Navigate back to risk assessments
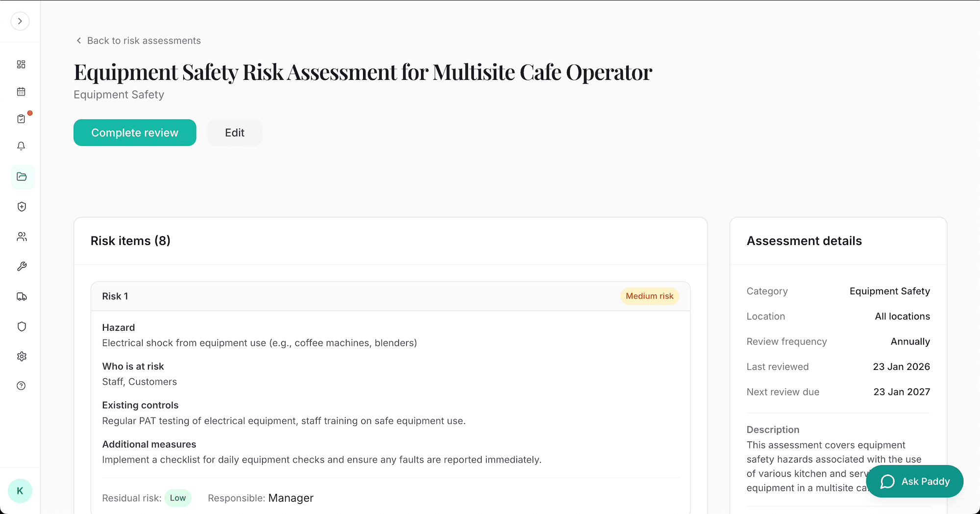Screen dimensions: 980x514 [x=139, y=40]
